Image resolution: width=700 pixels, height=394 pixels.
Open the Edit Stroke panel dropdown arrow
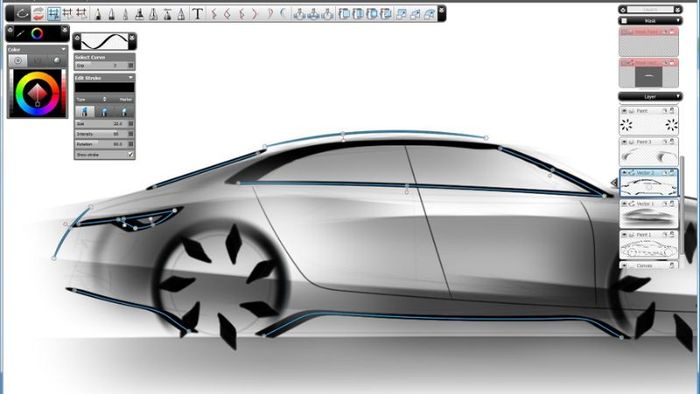131,78
